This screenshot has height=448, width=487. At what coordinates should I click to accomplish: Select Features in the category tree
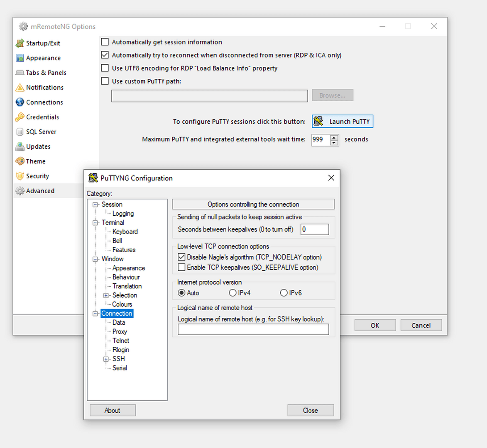click(124, 250)
